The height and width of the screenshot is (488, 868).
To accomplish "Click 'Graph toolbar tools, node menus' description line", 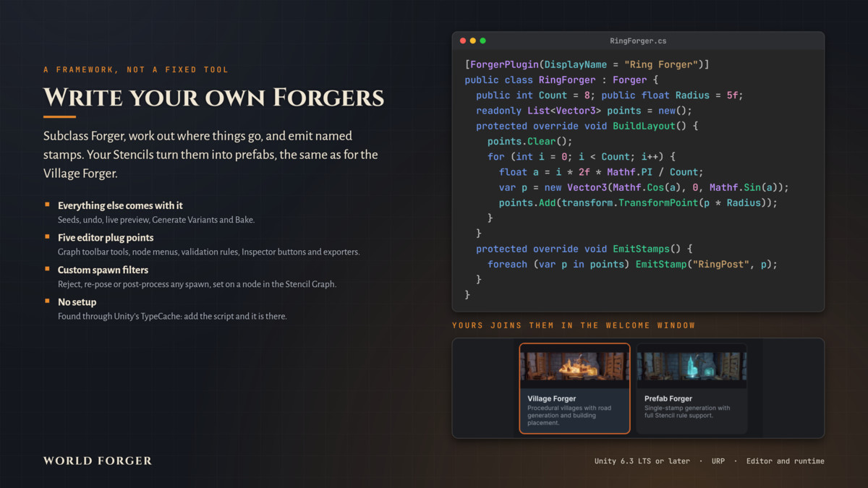I will coord(208,252).
